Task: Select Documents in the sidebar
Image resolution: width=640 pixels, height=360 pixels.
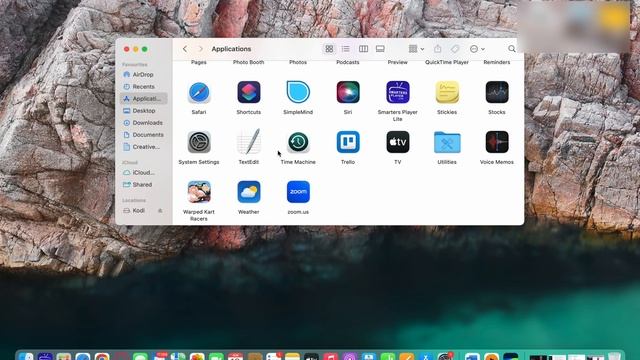Action: click(143, 135)
